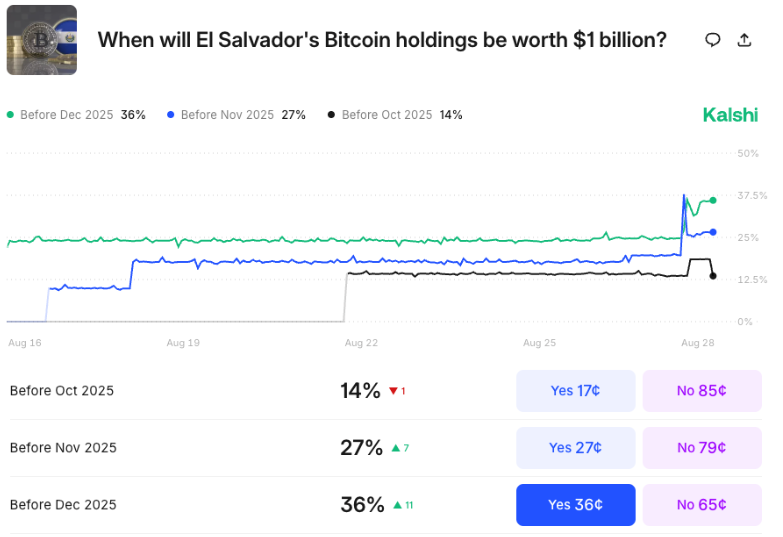Screen dimensions: 783x537
Task: Toggle the blue Before Nov 2025 legend dot
Action: pyautogui.click(x=172, y=115)
